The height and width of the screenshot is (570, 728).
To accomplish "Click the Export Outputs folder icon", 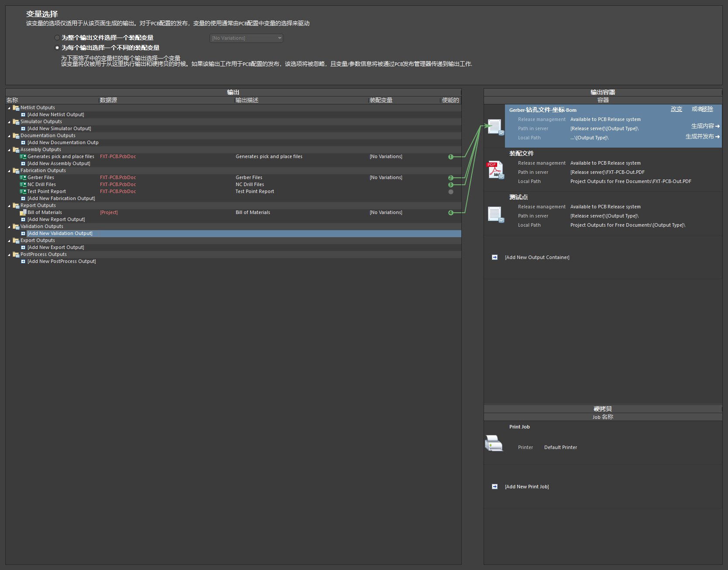I will 16,240.
